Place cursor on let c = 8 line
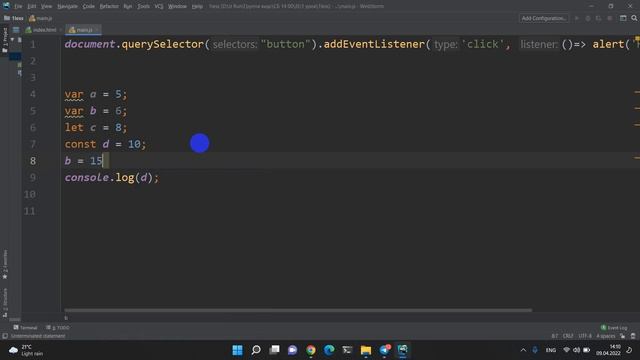This screenshot has height=360, width=640. pyautogui.click(x=96, y=127)
